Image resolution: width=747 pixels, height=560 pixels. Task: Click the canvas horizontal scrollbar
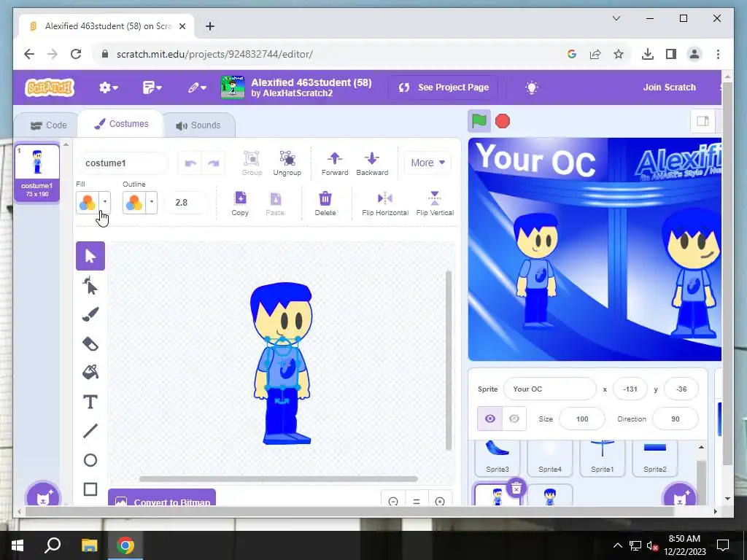[x=279, y=478]
